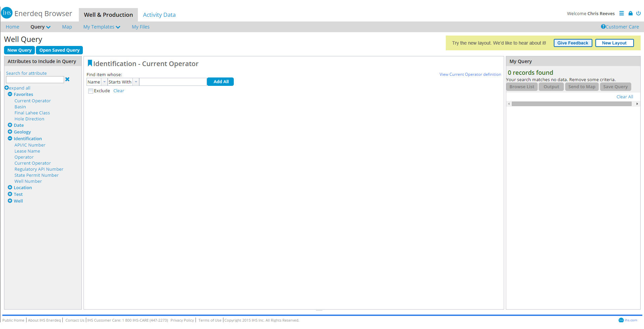
Task: Select Basin under Favorites
Action: point(20,107)
